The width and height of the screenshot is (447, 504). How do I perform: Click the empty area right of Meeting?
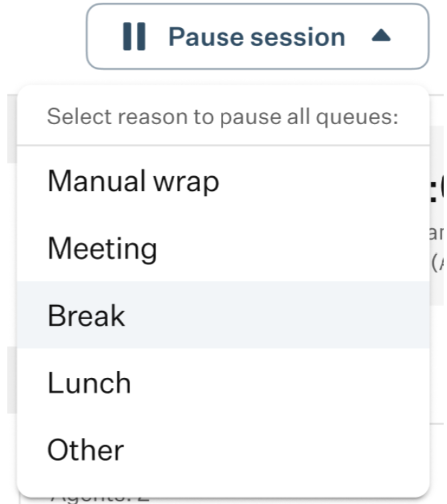pos(292,248)
